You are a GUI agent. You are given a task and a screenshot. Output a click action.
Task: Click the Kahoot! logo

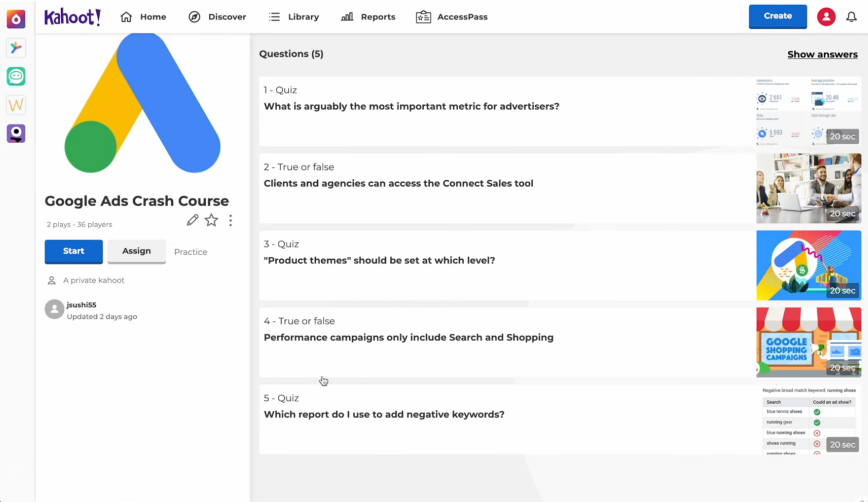[72, 17]
